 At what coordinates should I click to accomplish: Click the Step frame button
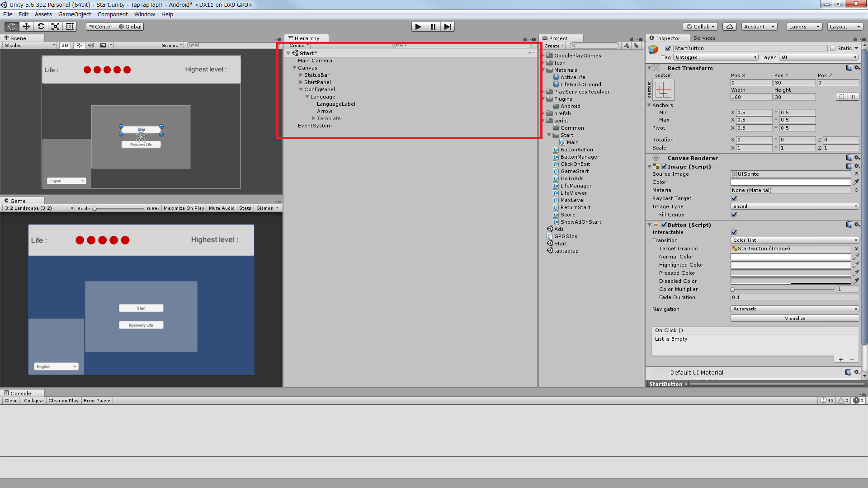[448, 27]
